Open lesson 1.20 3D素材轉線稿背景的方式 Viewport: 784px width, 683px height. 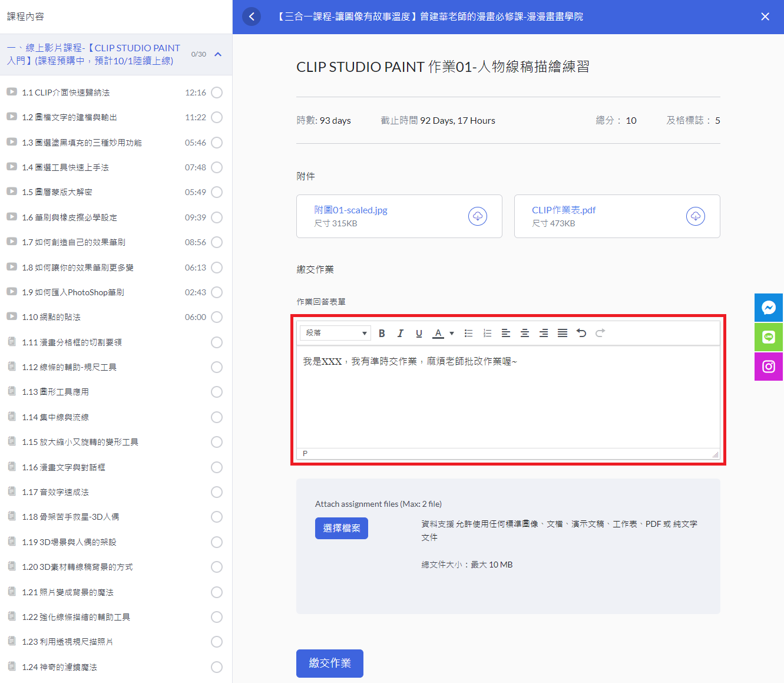click(x=77, y=567)
